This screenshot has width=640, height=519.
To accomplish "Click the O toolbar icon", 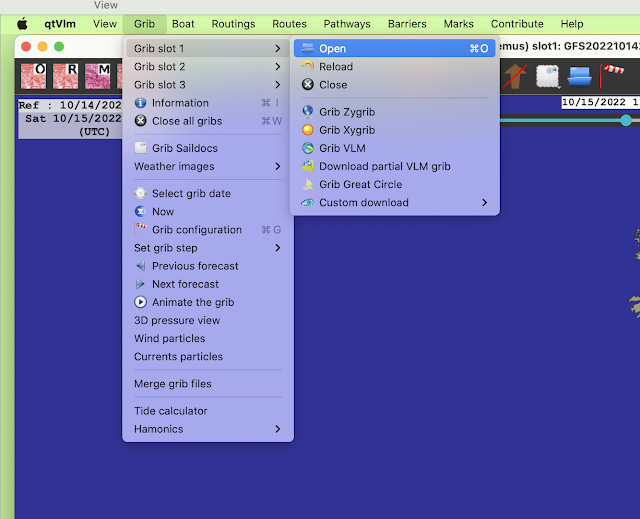I will pyautogui.click(x=33, y=76).
